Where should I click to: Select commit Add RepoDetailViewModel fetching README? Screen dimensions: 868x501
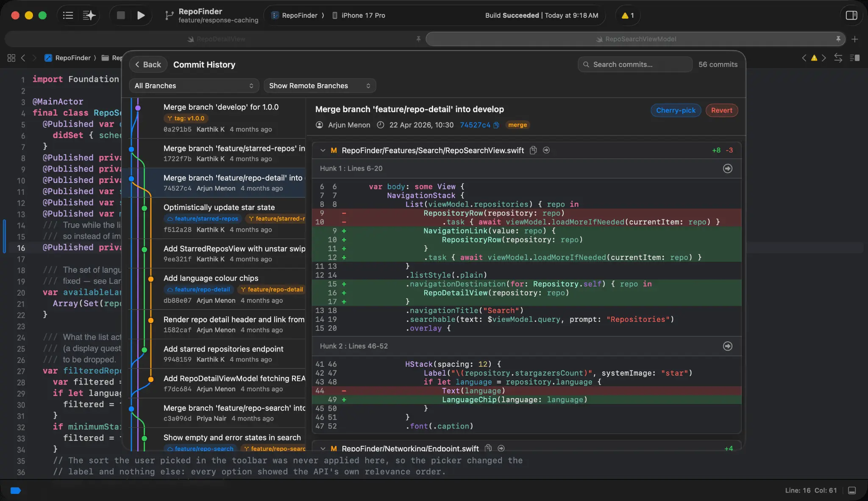click(214, 383)
